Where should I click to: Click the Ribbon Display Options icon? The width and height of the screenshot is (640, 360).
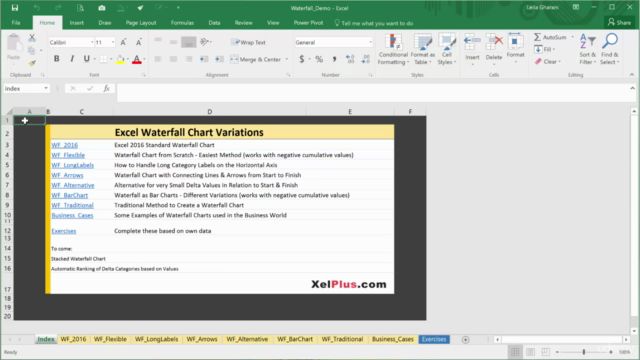[576, 7]
